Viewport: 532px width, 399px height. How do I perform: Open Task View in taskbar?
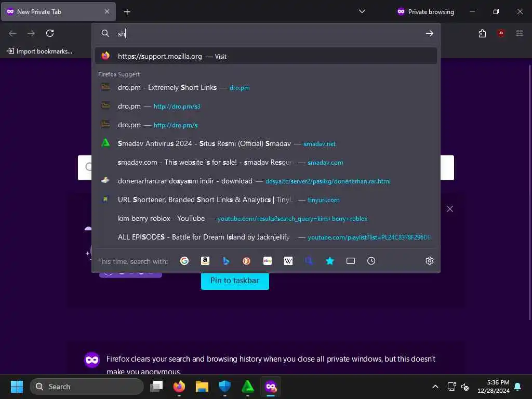[x=156, y=387]
